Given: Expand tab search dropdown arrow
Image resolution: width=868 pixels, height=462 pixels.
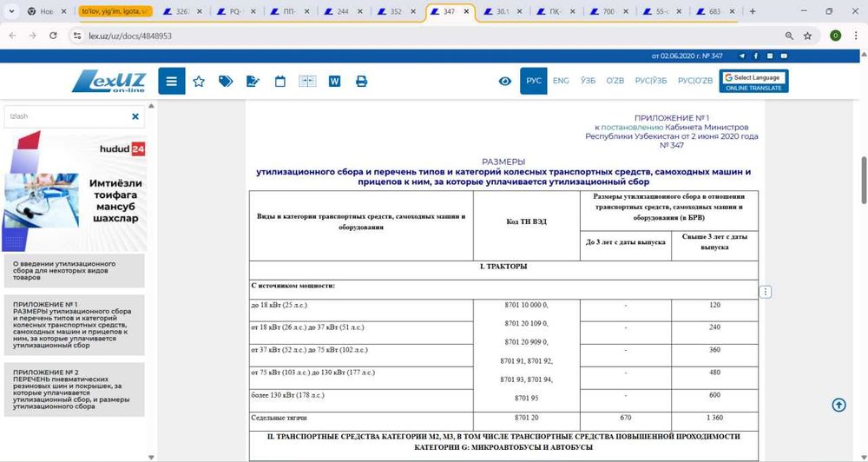Looking at the screenshot, I should (x=13, y=11).
